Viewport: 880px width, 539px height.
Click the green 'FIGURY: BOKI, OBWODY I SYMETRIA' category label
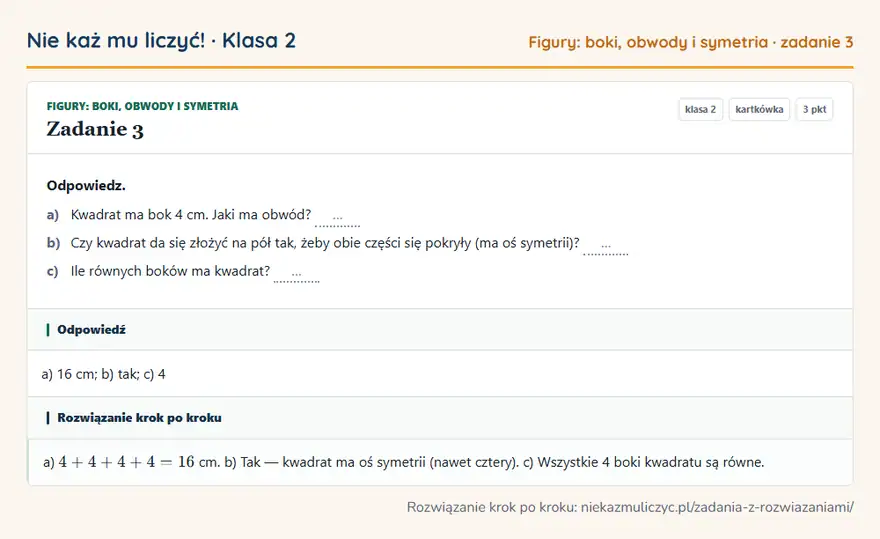(143, 106)
